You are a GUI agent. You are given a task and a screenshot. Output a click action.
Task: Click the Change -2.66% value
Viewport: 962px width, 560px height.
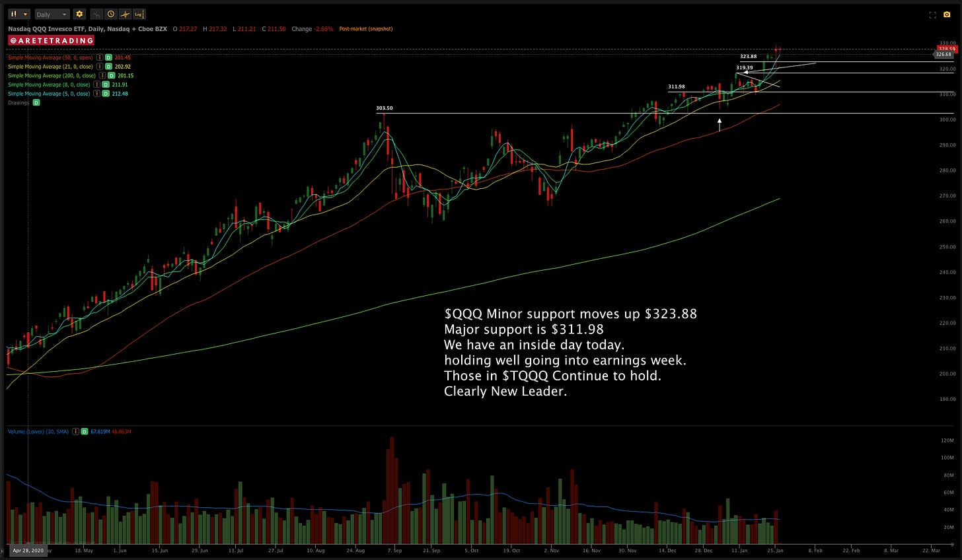313,29
